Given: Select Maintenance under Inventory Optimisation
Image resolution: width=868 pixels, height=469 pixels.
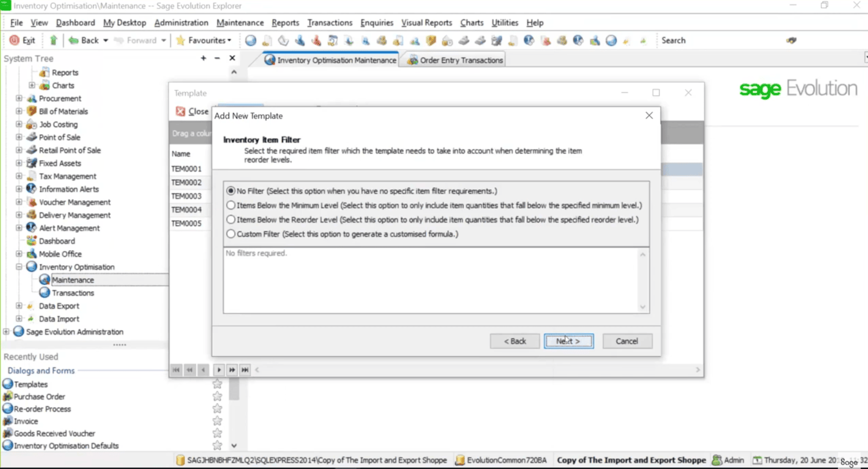Looking at the screenshot, I should tap(73, 280).
